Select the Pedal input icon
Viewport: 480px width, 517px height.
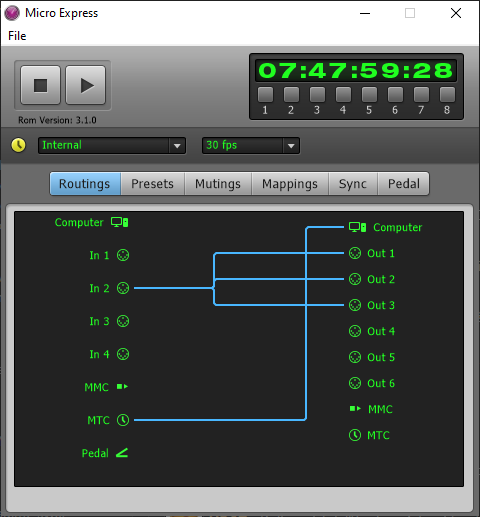[122, 453]
